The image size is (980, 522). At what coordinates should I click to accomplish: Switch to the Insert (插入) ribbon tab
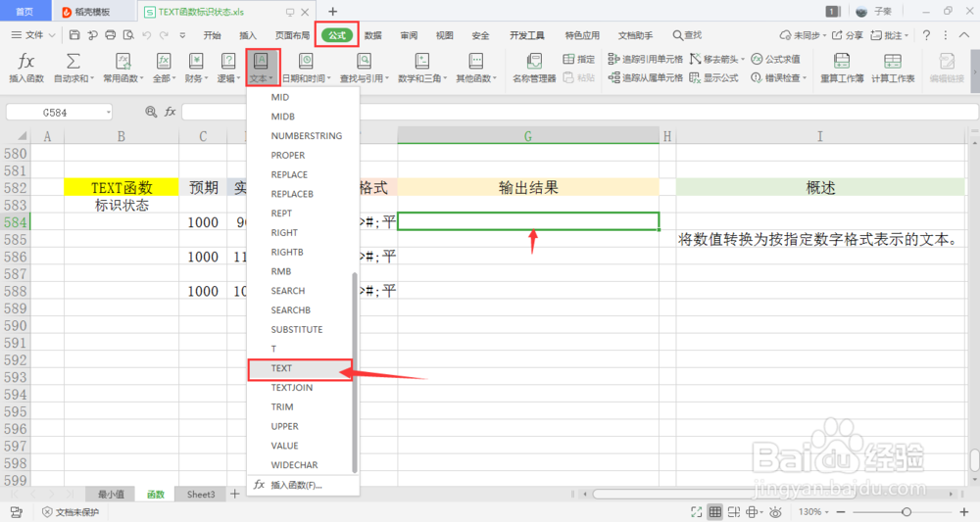(x=248, y=35)
